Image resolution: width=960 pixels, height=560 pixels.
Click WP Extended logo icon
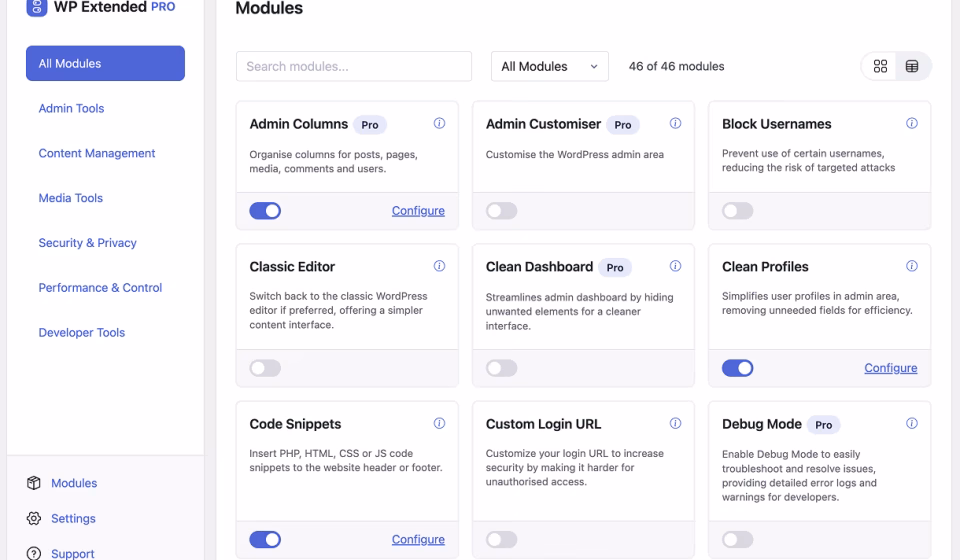37,7
